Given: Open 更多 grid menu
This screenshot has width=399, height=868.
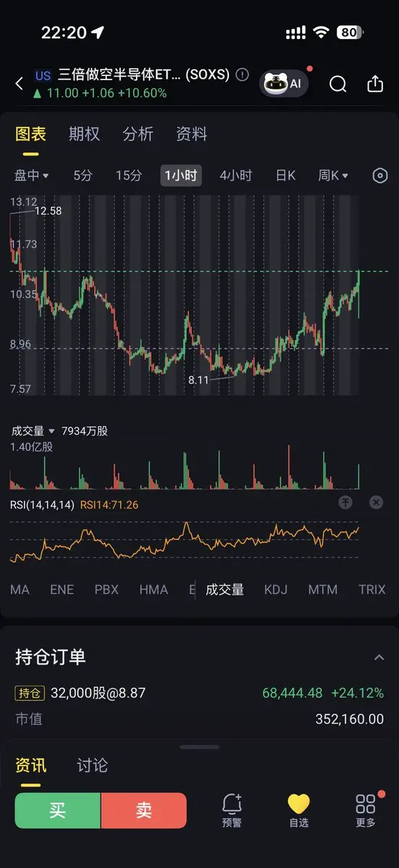Looking at the screenshot, I should click(366, 810).
